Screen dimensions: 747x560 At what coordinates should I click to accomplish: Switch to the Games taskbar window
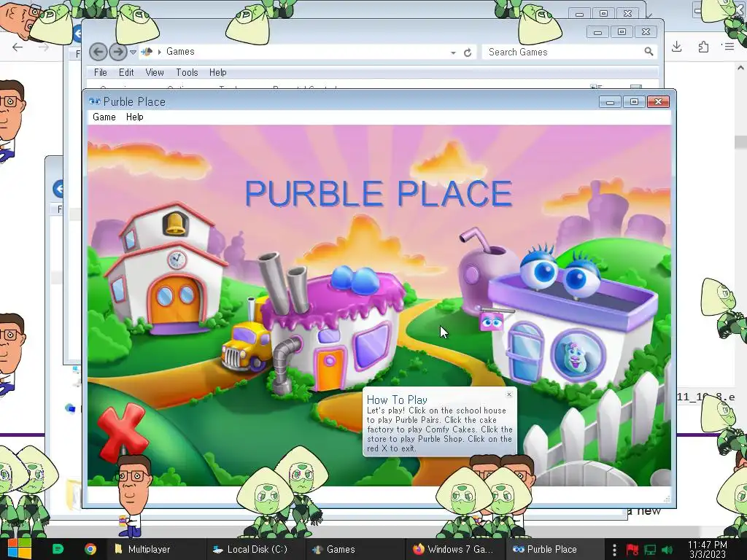click(354, 549)
